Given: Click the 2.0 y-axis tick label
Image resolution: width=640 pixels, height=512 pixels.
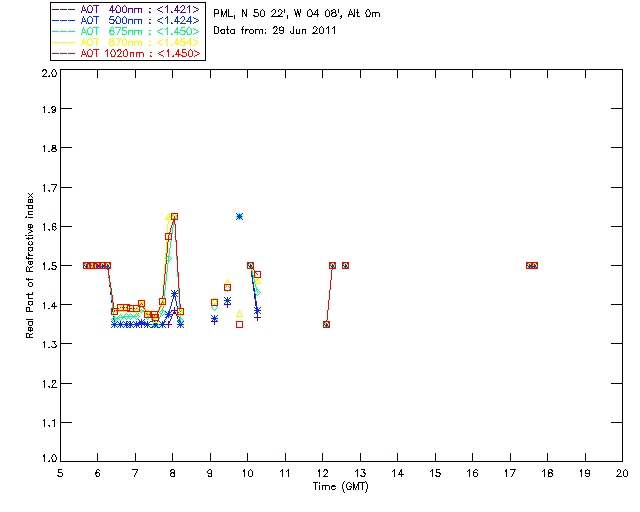Looking at the screenshot, I should tap(49, 73).
